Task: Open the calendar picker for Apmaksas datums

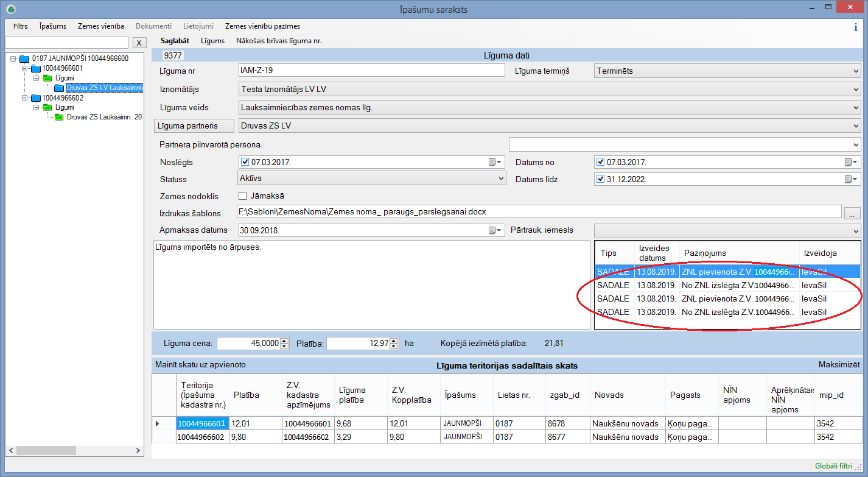Action: click(495, 231)
